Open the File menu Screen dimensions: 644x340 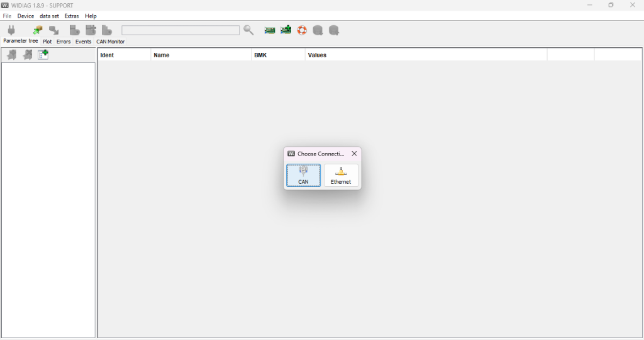tap(8, 16)
